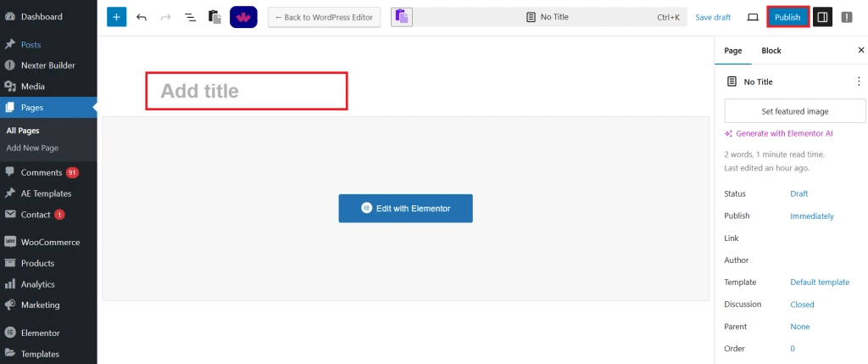The width and height of the screenshot is (868, 364).
Task: Close the settings sidebar with X
Action: (x=861, y=51)
